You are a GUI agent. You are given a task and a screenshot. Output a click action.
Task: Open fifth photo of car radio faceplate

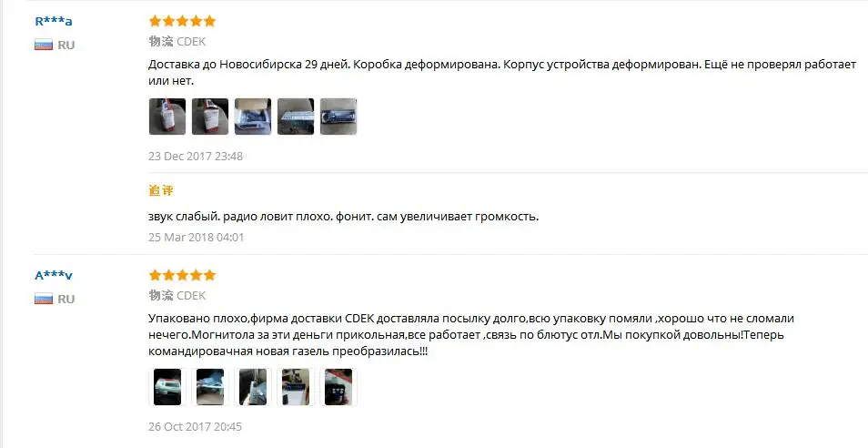(338, 117)
